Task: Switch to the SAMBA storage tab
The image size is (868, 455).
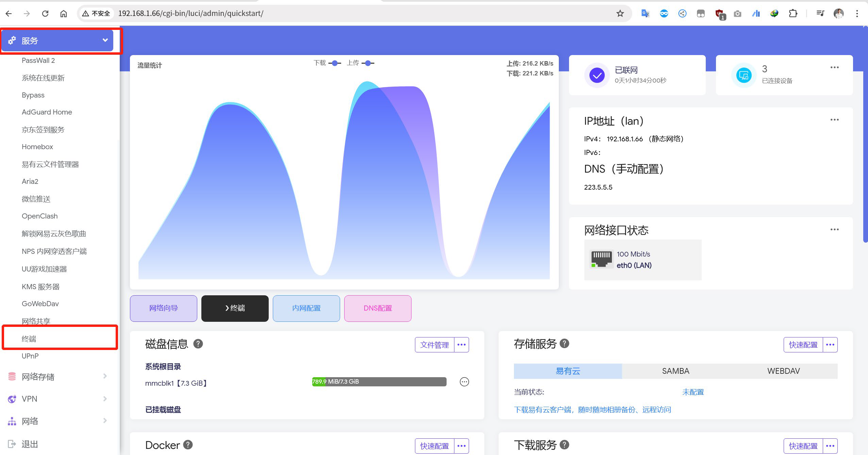Action: point(675,371)
